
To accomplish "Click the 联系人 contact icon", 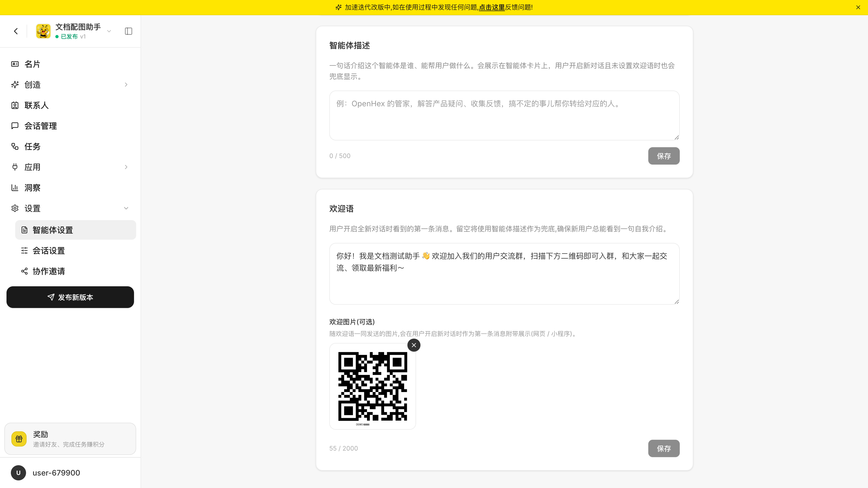I will tap(15, 105).
